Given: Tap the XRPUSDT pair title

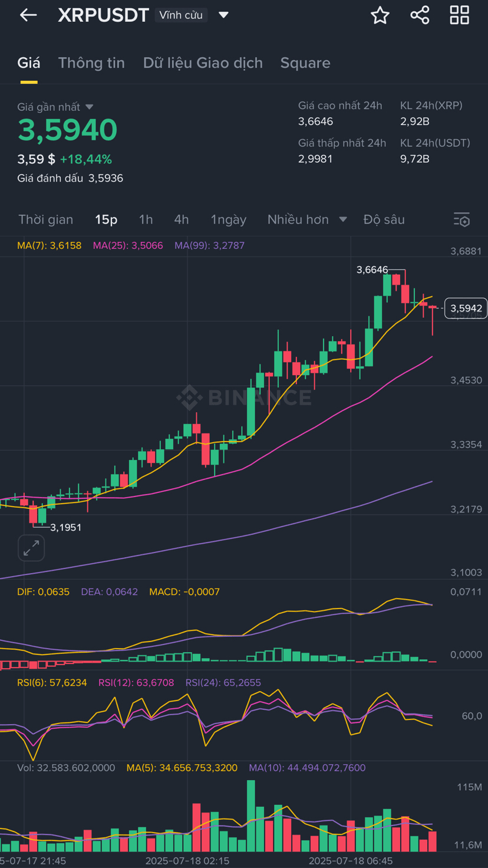Looking at the screenshot, I should [x=103, y=15].
